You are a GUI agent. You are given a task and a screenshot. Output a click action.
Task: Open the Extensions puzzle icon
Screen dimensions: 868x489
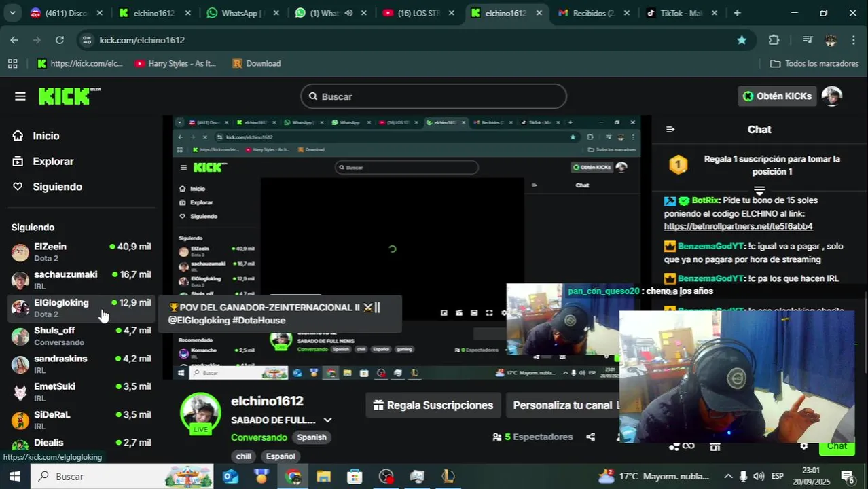[x=774, y=40]
